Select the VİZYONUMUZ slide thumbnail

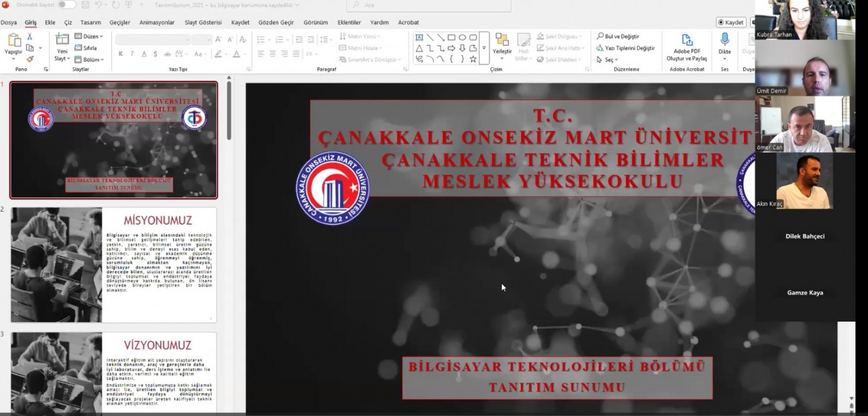[114, 373]
